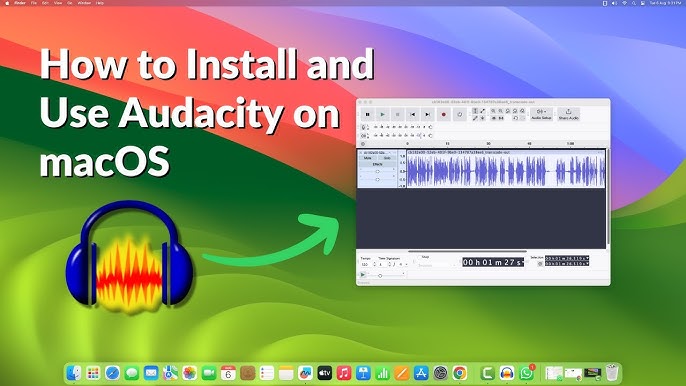
Task: Mute the audio track
Action: click(x=368, y=158)
